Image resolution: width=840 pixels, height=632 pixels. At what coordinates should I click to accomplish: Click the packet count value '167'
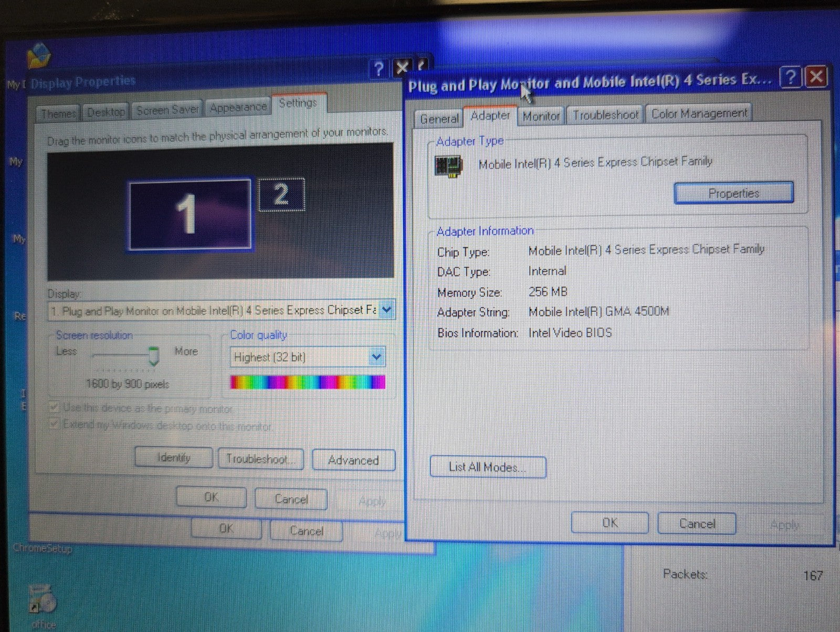point(813,576)
